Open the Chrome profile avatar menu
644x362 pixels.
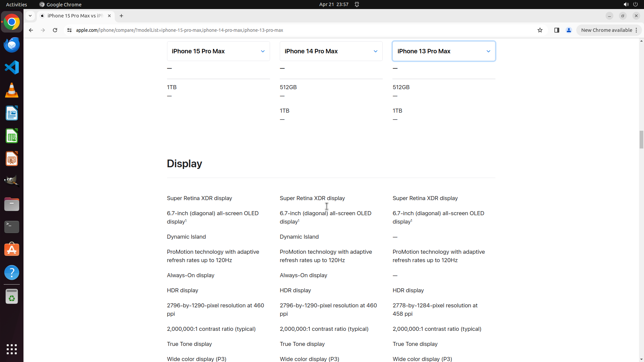pos(569,30)
